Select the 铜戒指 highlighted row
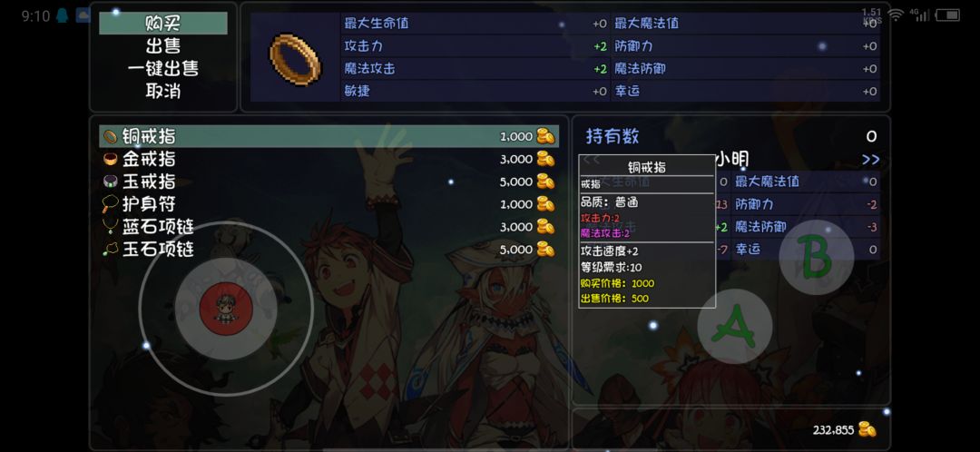 point(328,136)
